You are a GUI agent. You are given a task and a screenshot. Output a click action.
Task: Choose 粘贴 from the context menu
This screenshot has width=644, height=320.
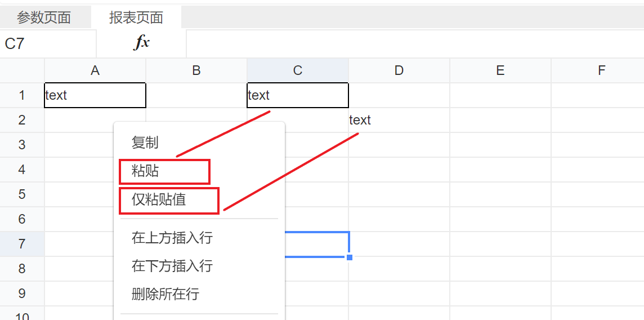pyautogui.click(x=145, y=171)
